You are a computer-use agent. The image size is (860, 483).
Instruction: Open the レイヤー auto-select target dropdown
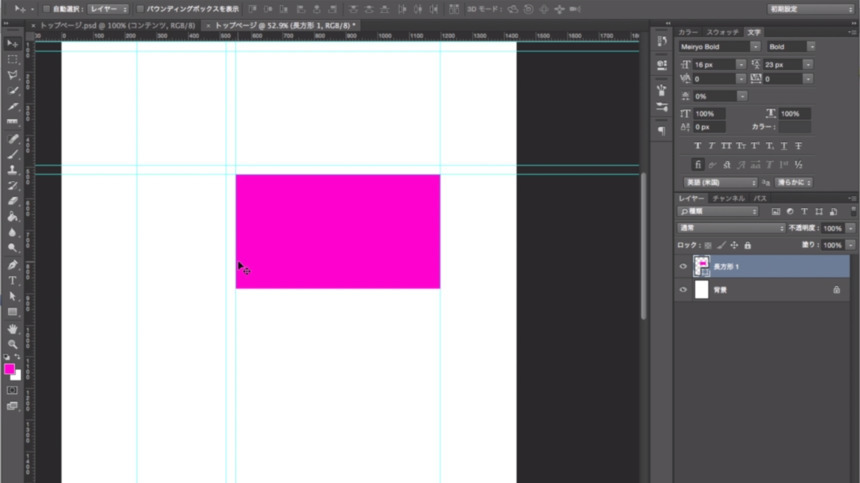click(x=108, y=9)
